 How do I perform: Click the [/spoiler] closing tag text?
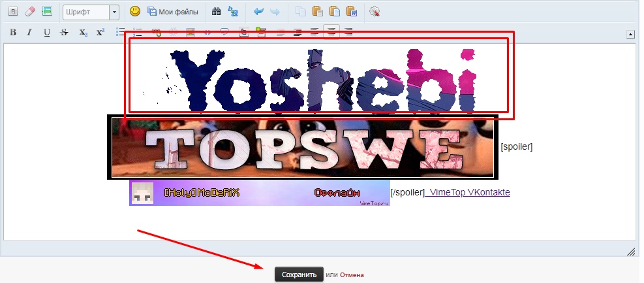click(x=407, y=192)
